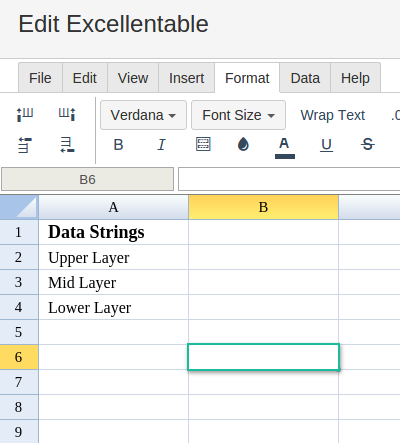Apply underline formatting
The image size is (400, 443).
pyautogui.click(x=326, y=145)
